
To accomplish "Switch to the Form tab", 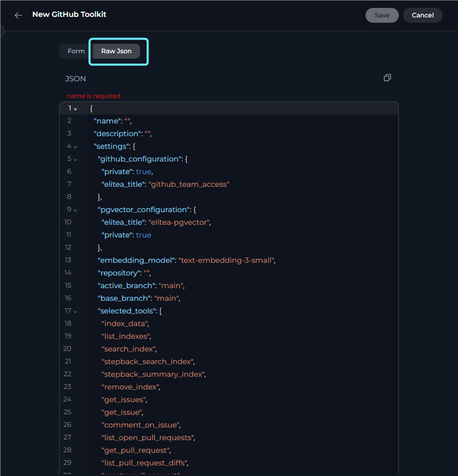I will coord(76,51).
